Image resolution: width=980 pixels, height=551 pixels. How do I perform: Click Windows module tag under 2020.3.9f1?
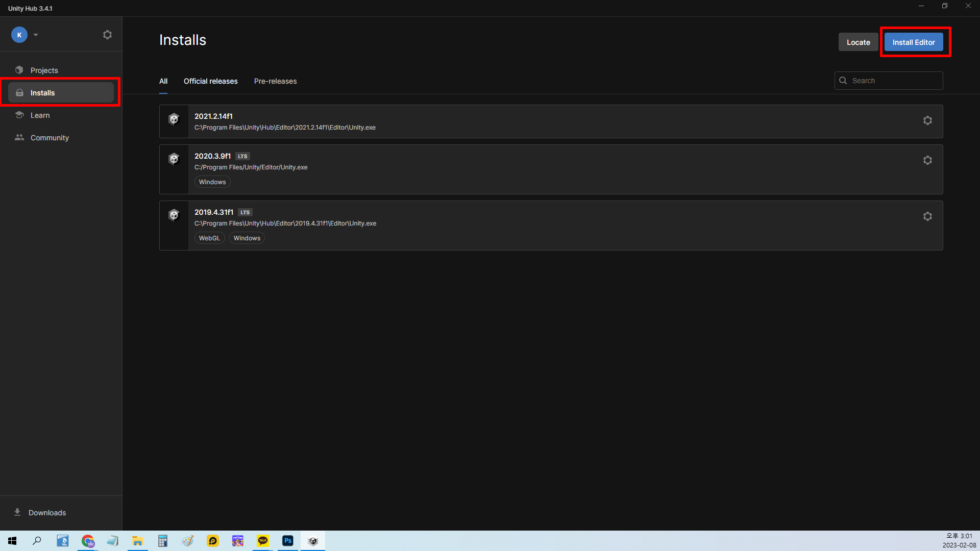coord(212,182)
